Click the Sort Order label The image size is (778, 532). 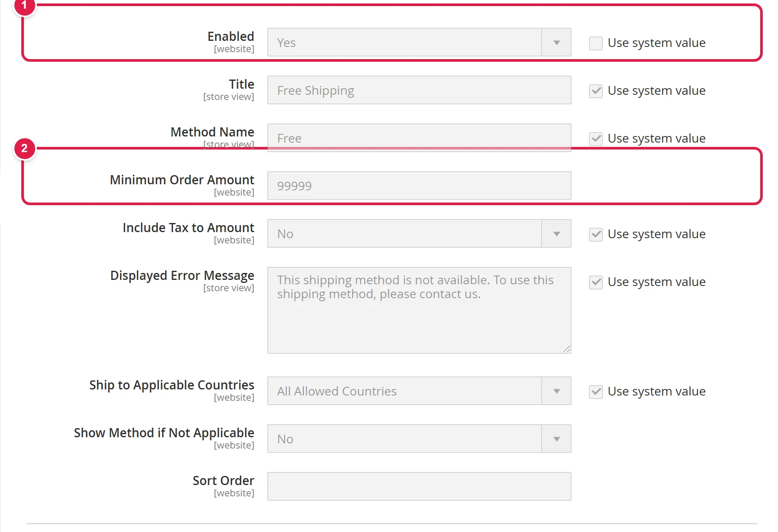tap(223, 480)
